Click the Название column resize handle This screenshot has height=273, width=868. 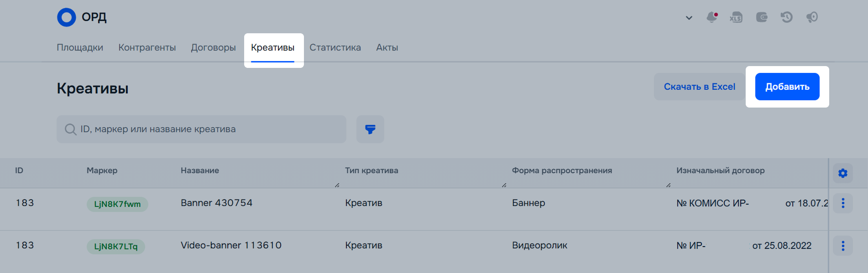pos(337,185)
